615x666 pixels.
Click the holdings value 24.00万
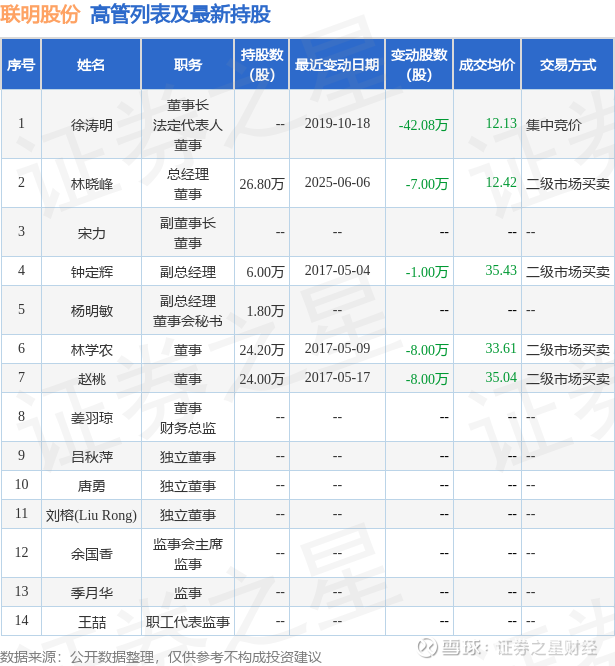click(262, 379)
